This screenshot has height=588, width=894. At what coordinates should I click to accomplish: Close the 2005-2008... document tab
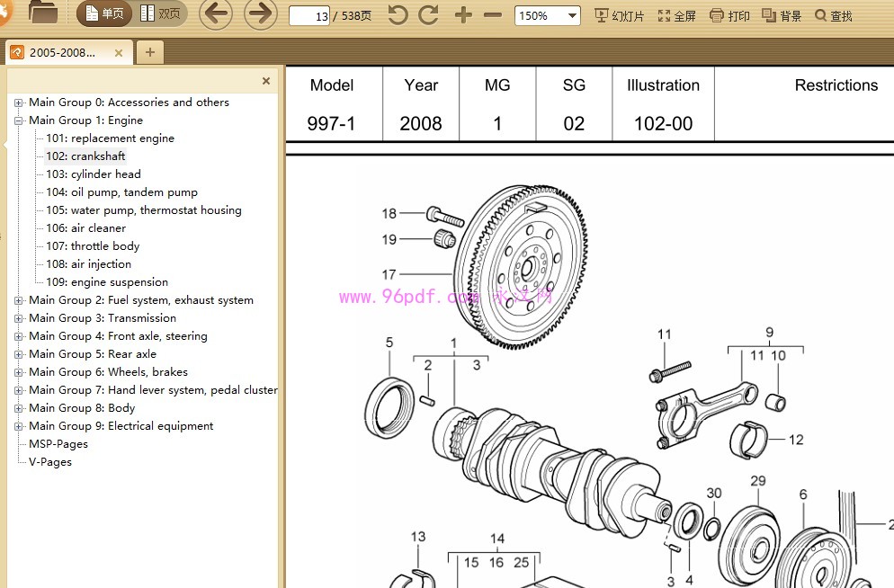point(119,53)
